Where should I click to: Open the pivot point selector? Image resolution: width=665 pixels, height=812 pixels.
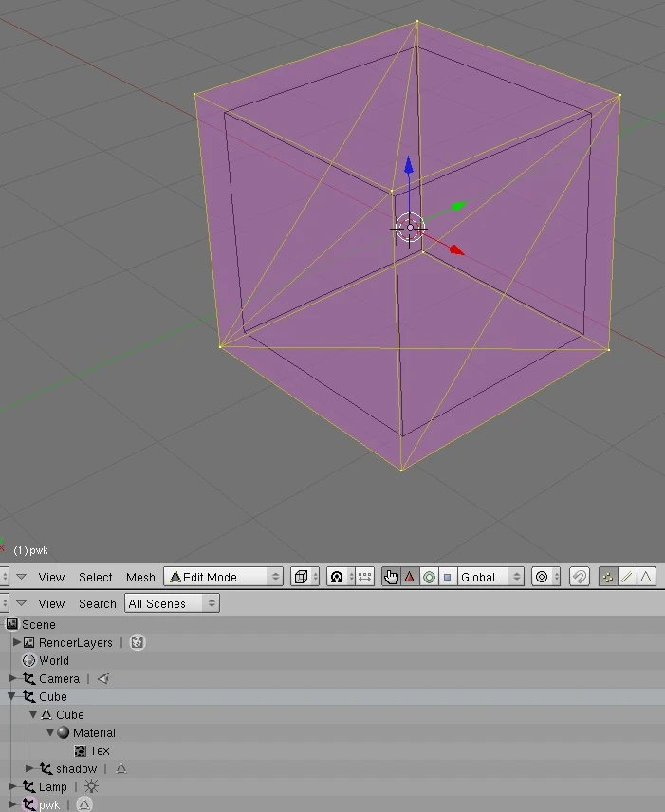tap(341, 577)
